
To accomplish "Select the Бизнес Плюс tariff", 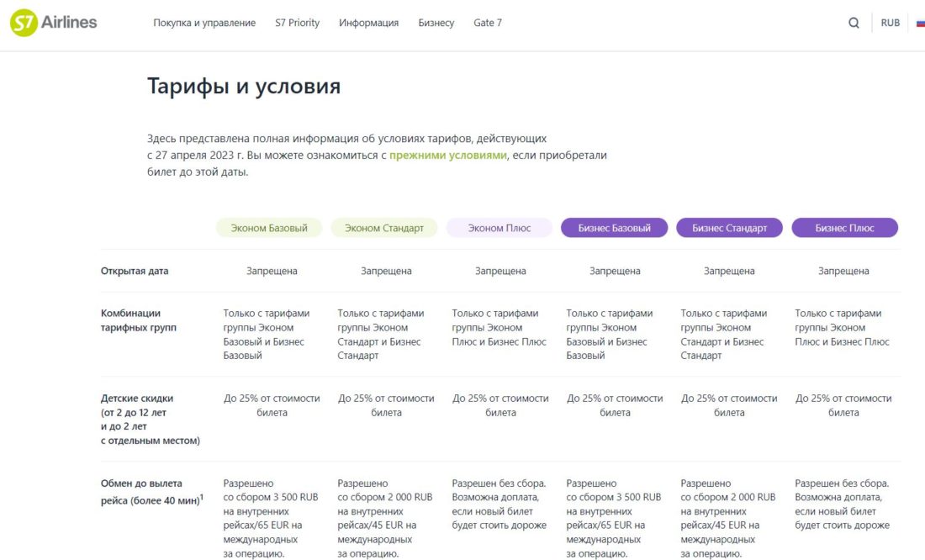I will (845, 227).
